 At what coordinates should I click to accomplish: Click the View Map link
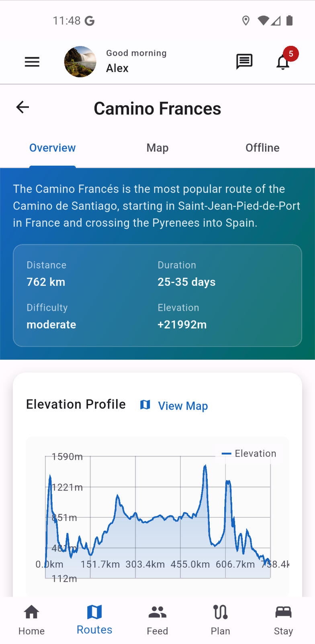click(x=183, y=406)
